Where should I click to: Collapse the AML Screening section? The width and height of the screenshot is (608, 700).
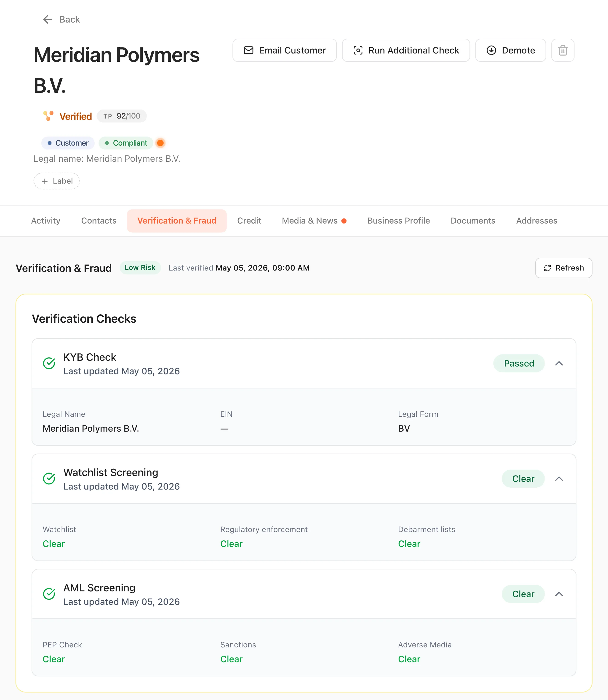click(559, 594)
